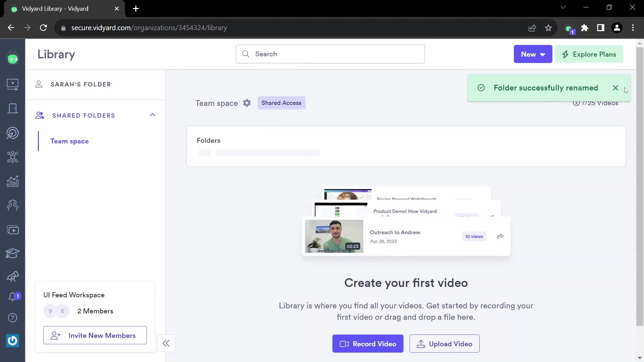Image resolution: width=644 pixels, height=362 pixels.
Task: Click Sarah's Folder menu item
Action: (81, 84)
